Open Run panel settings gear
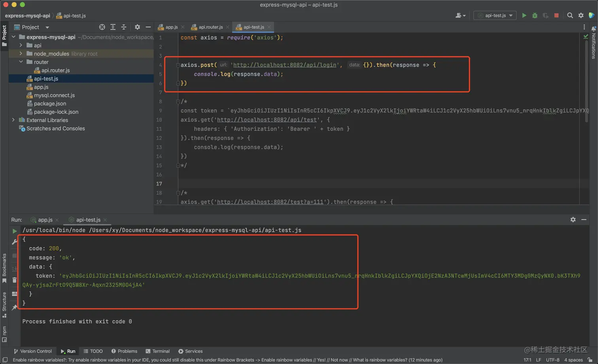The image size is (598, 364). click(x=573, y=219)
